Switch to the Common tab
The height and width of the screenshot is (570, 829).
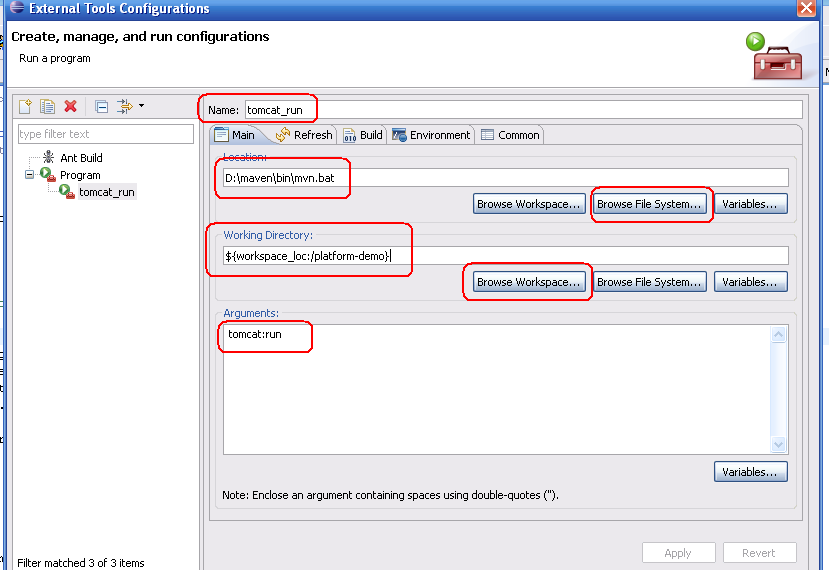510,135
